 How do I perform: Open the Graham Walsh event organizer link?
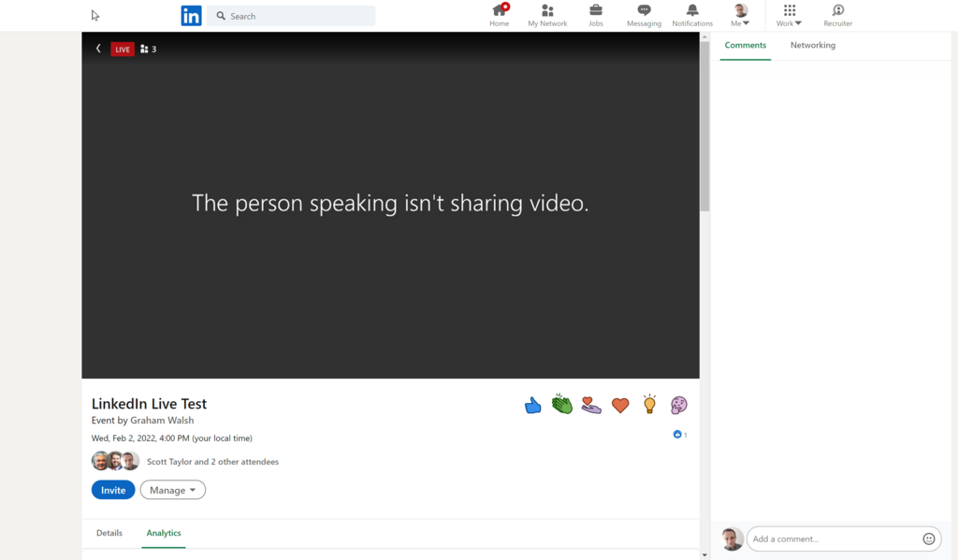[162, 420]
